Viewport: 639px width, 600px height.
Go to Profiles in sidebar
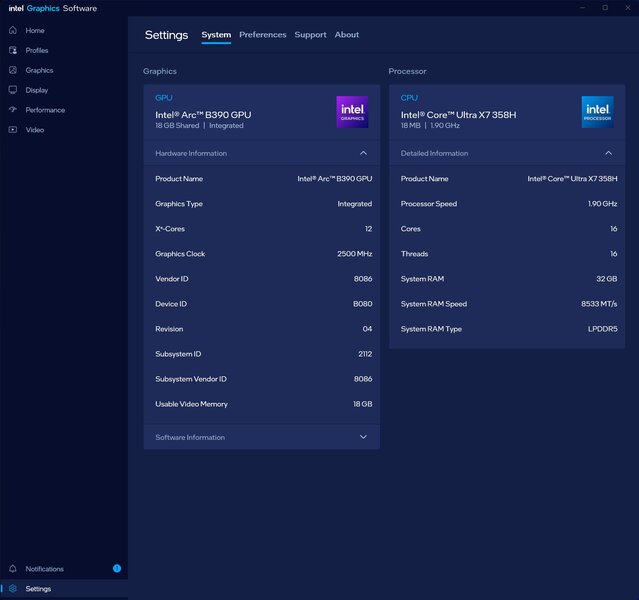coord(37,51)
